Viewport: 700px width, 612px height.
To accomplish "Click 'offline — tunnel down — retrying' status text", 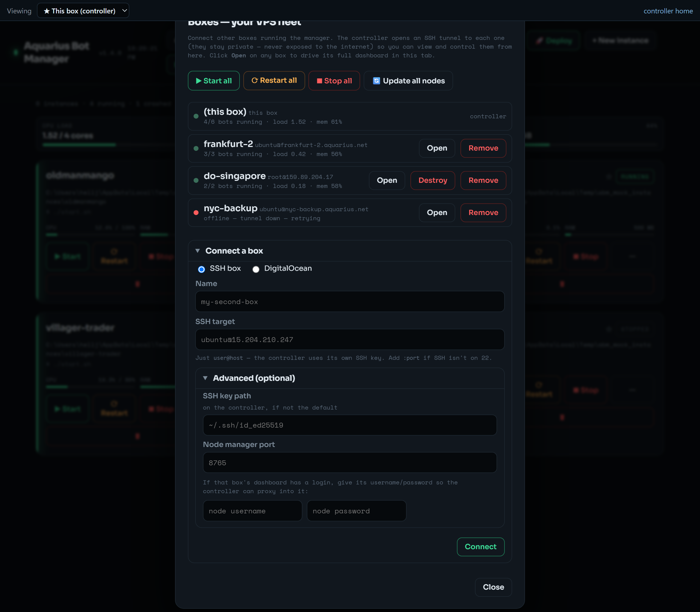I will point(262,218).
